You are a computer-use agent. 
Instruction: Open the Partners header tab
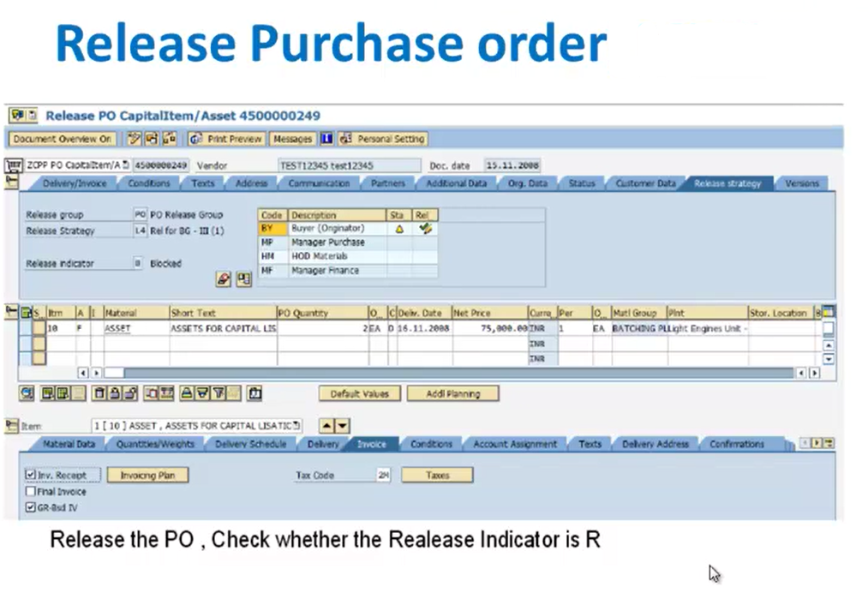click(387, 183)
